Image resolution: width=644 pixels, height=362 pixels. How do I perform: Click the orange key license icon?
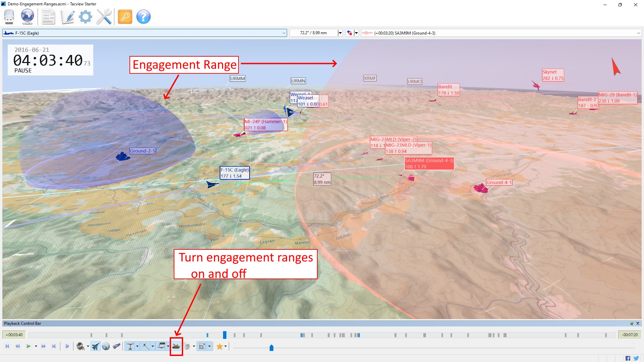(x=125, y=17)
